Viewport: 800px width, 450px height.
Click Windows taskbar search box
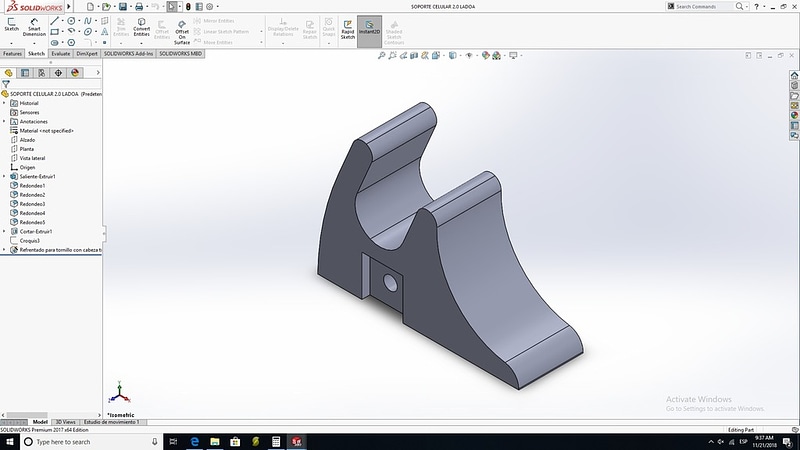(x=92, y=442)
